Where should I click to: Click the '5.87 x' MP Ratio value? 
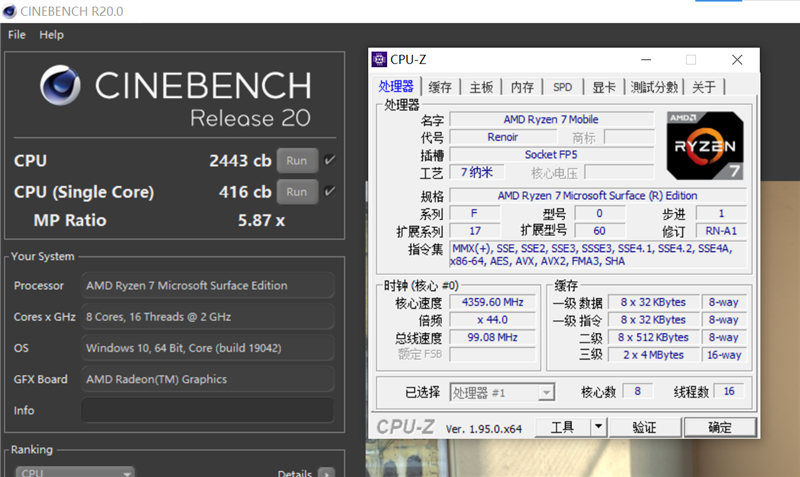pyautogui.click(x=261, y=220)
